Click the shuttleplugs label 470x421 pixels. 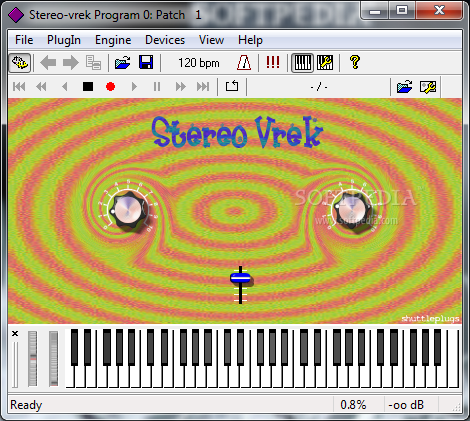[x=430, y=319]
